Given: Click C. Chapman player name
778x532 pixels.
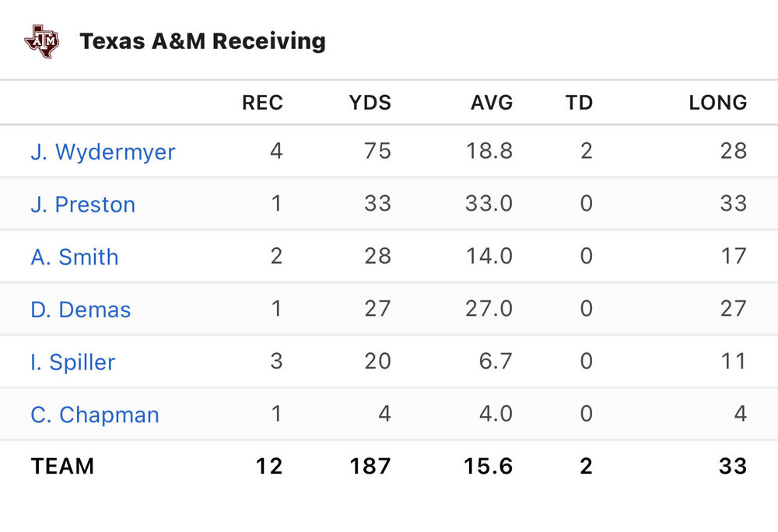Looking at the screenshot, I should [95, 415].
